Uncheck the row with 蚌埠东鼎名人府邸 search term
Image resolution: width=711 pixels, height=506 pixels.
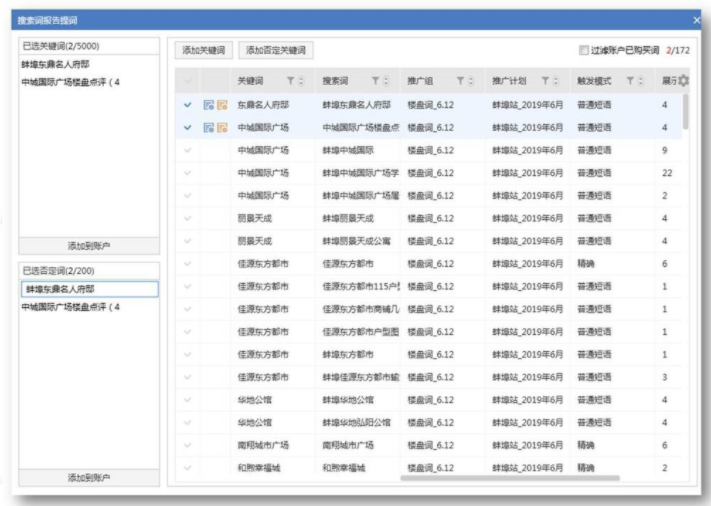(x=187, y=105)
